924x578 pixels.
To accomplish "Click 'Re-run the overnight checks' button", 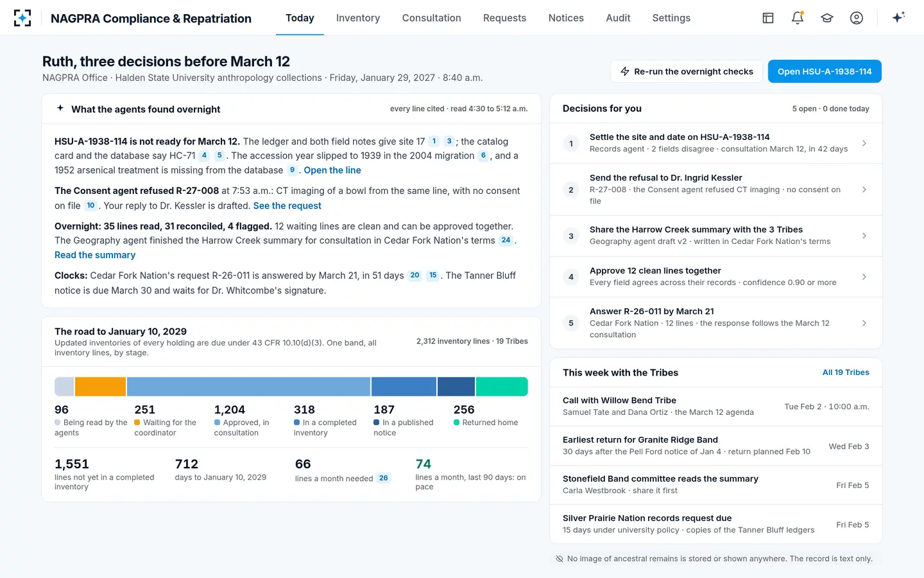I will click(687, 71).
